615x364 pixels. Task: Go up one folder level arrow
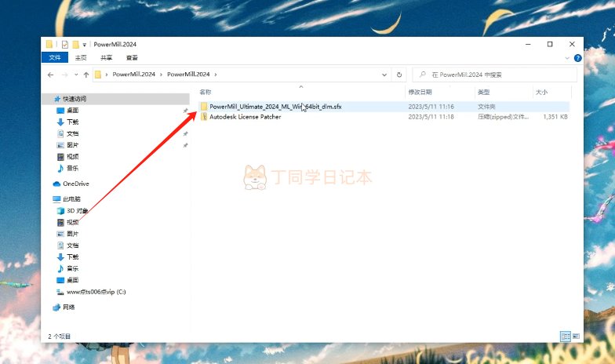tap(86, 75)
